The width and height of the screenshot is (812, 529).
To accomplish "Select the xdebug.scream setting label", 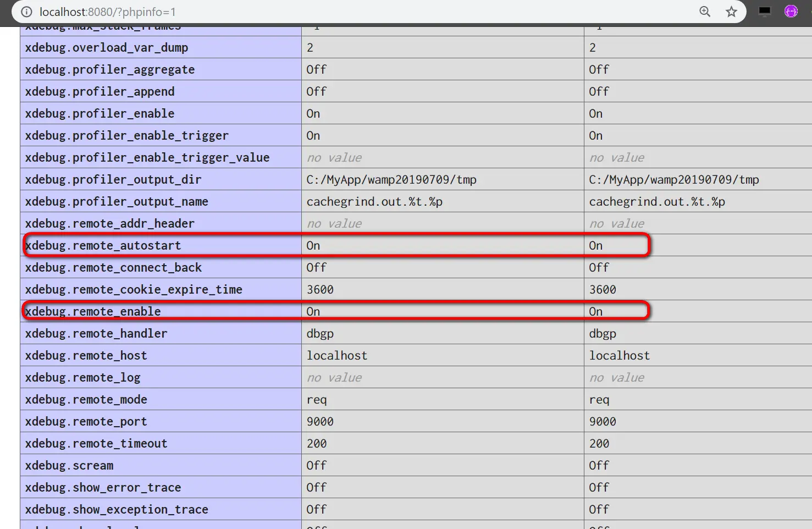I will pyautogui.click(x=69, y=465).
